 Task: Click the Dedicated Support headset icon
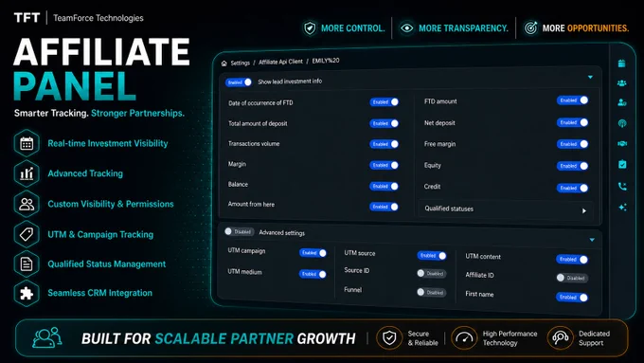(561, 338)
